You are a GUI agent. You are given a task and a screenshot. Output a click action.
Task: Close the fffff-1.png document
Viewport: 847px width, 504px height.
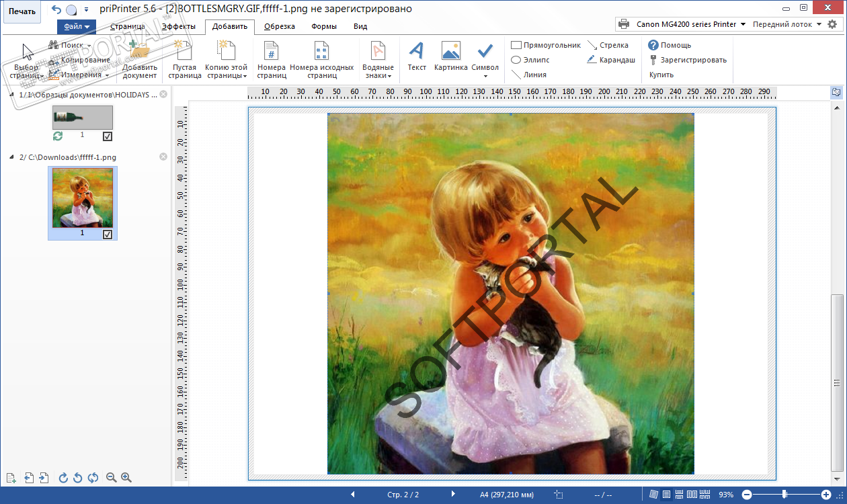163,157
